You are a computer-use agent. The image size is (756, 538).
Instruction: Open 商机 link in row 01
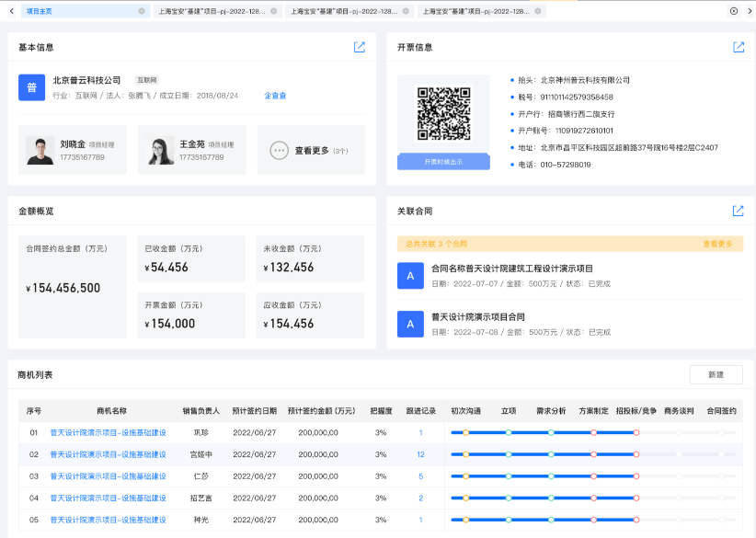click(x=108, y=432)
